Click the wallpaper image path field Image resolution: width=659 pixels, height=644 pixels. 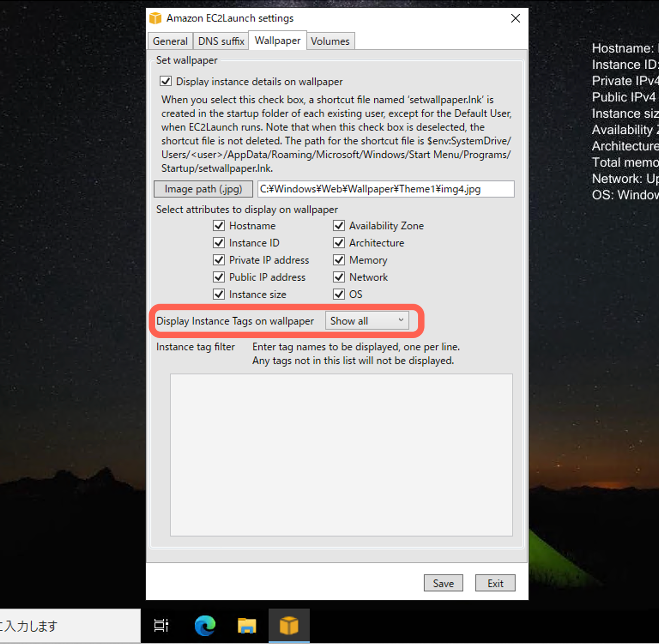tap(386, 189)
